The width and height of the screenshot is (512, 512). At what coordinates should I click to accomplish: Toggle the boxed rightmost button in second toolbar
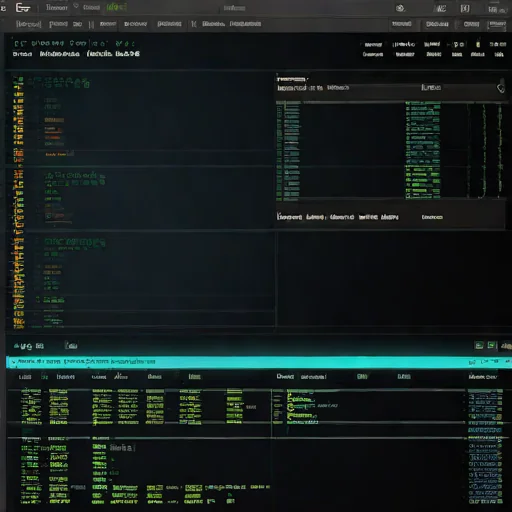tap(497, 24)
